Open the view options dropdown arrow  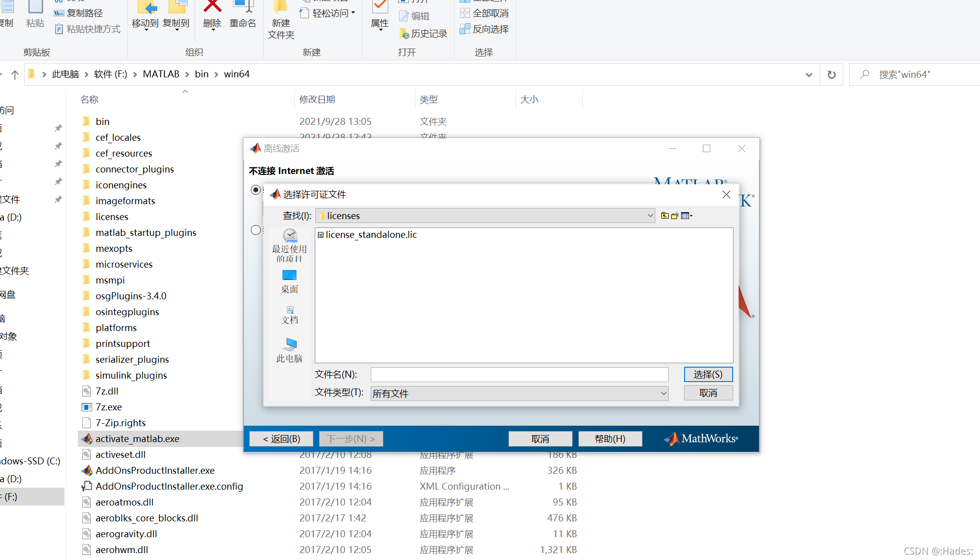[690, 215]
